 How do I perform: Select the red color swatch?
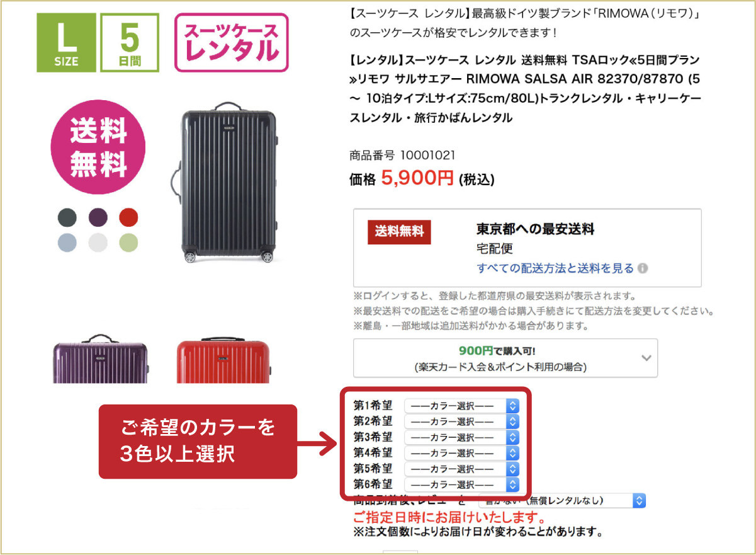[128, 217]
